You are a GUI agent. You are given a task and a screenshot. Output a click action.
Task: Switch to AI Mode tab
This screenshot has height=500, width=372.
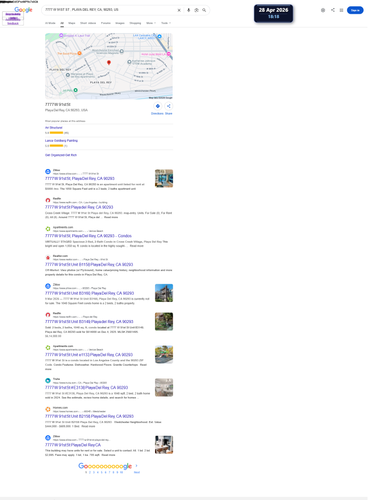50,23
